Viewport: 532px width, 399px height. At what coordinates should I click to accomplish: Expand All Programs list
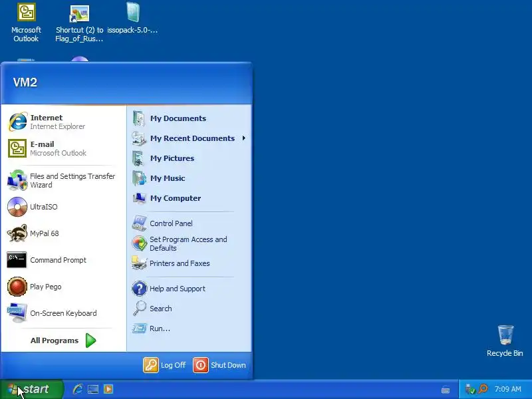[63, 340]
